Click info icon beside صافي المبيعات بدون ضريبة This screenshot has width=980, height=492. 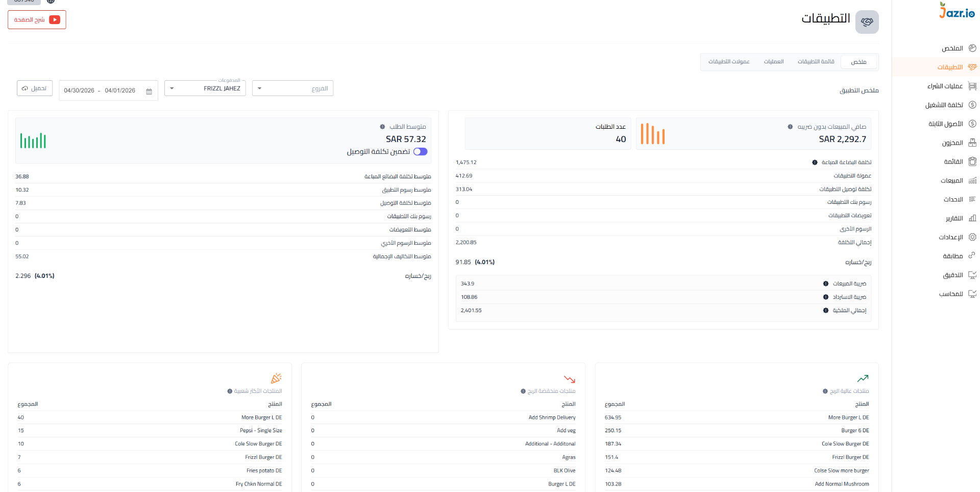click(x=790, y=127)
